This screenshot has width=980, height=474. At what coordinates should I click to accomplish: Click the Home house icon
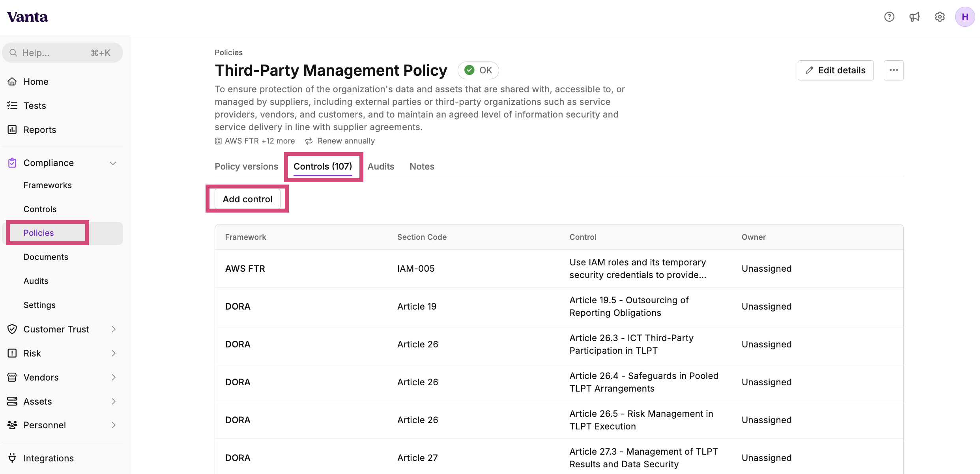tap(12, 82)
